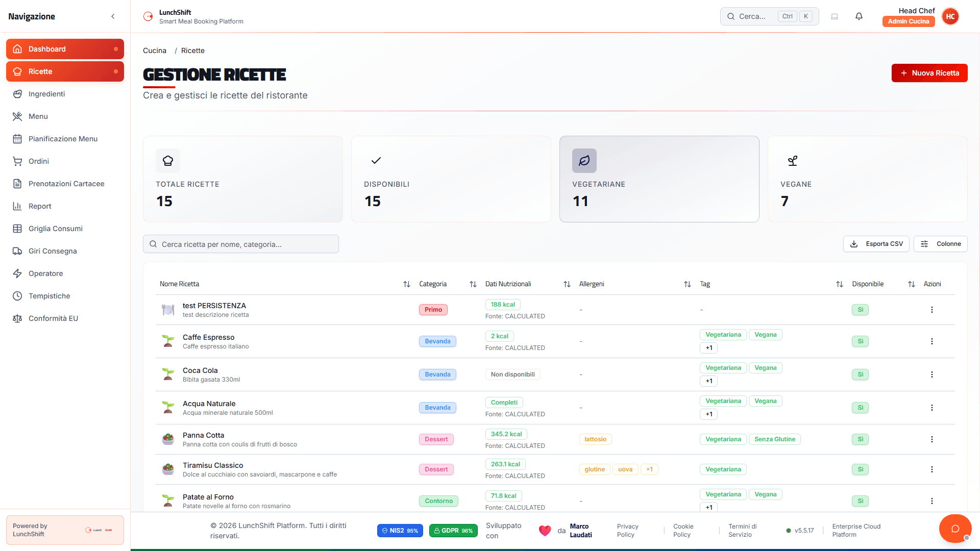Click the leaf icon in Vegetariane card
This screenshot has width=980, height=551.
(x=584, y=161)
